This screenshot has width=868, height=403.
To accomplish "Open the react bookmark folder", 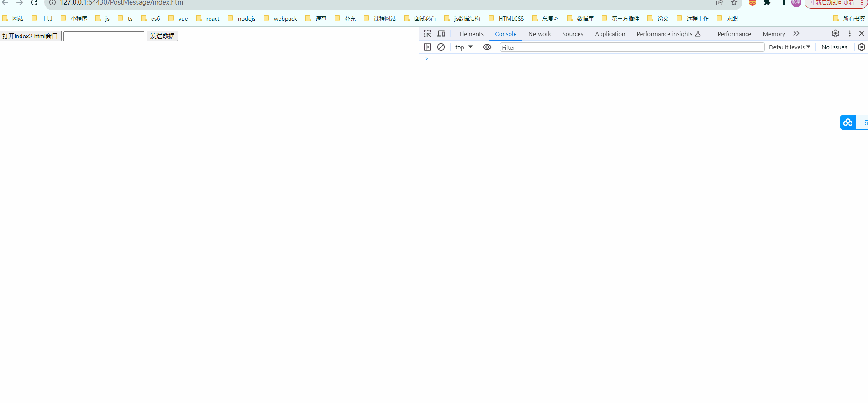I will tap(208, 19).
